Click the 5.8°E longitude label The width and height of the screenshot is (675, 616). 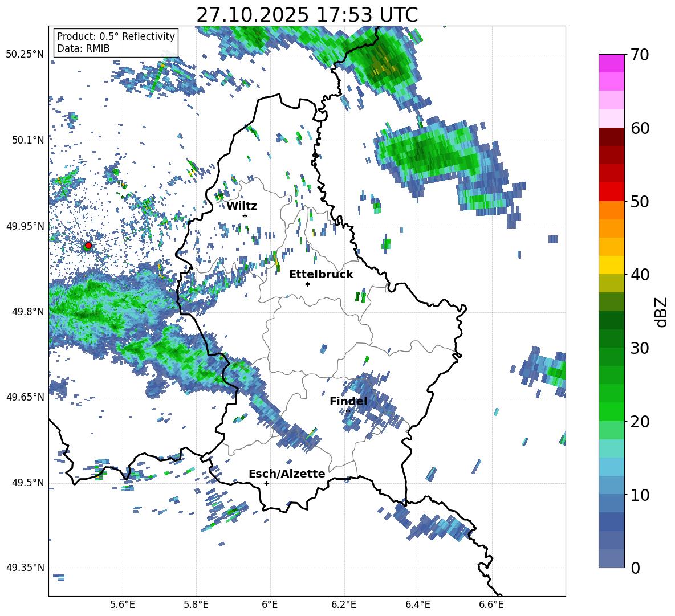tap(196, 605)
